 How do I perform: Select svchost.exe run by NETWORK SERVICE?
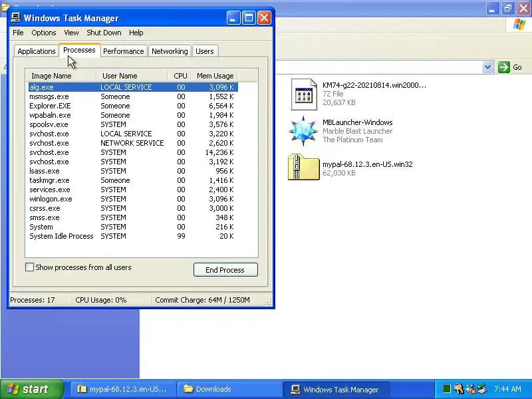(133, 143)
